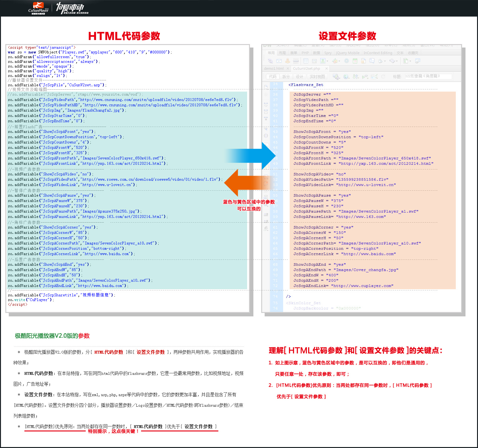
Task: Select the 文本 insert tab
Action: 400,53
